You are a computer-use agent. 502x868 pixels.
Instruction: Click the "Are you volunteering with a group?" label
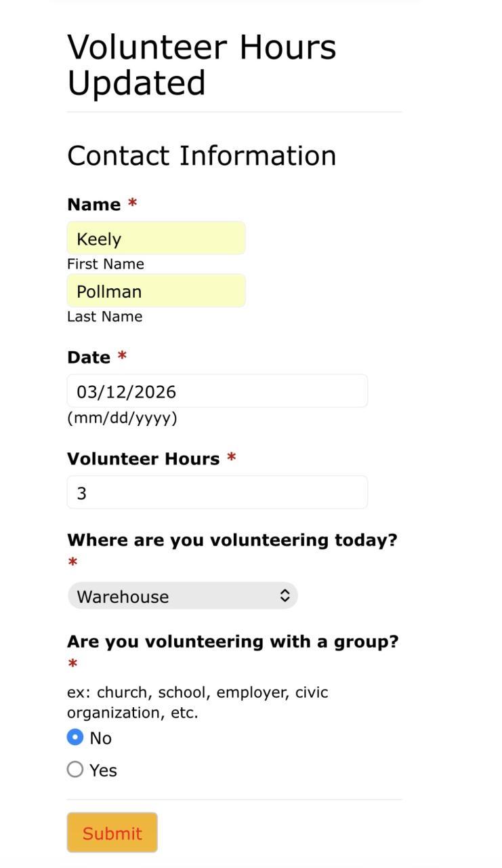pyautogui.click(x=232, y=642)
